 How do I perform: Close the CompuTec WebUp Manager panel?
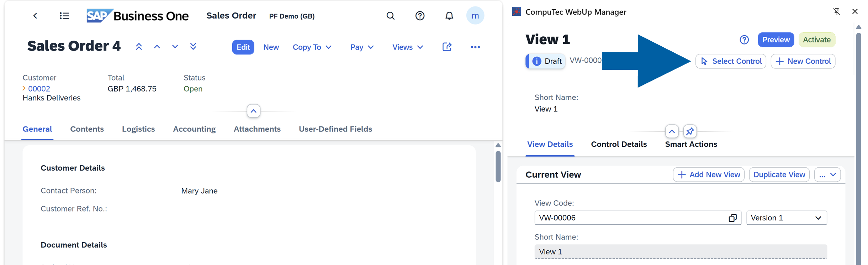coord(855,11)
